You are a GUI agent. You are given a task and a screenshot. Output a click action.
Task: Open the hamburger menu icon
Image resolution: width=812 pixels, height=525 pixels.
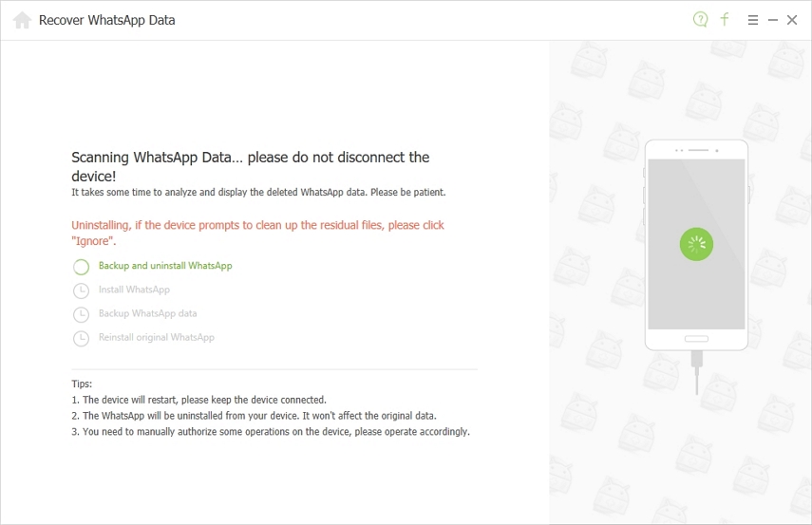(753, 20)
